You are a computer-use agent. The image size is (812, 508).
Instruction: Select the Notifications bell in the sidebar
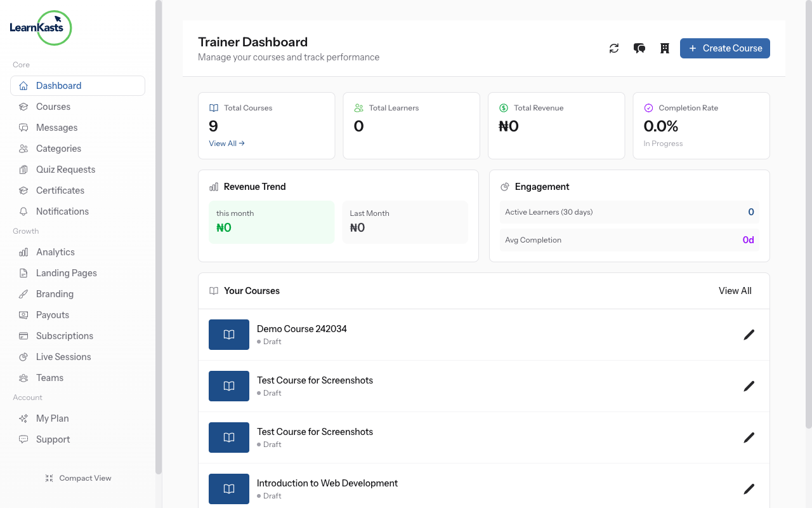(62, 211)
